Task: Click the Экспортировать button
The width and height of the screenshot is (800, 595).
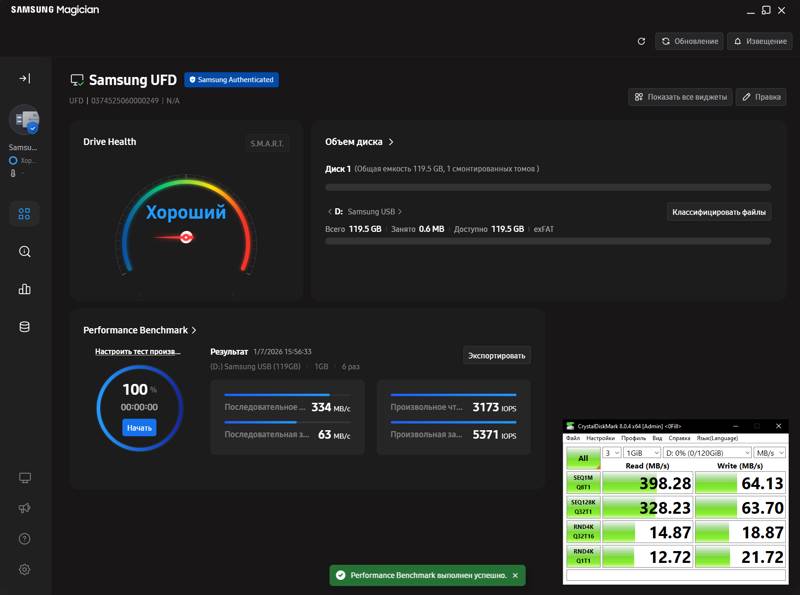Action: 497,355
